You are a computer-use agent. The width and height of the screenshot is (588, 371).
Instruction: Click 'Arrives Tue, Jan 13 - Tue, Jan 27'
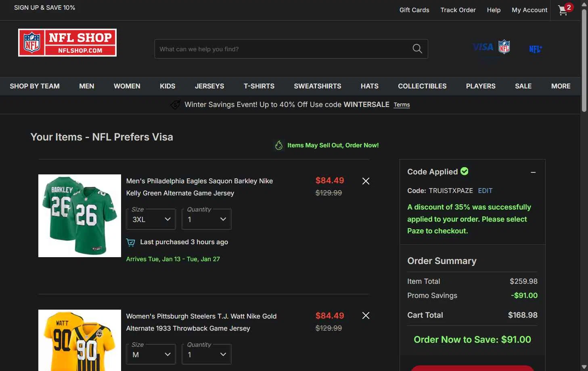point(173,259)
